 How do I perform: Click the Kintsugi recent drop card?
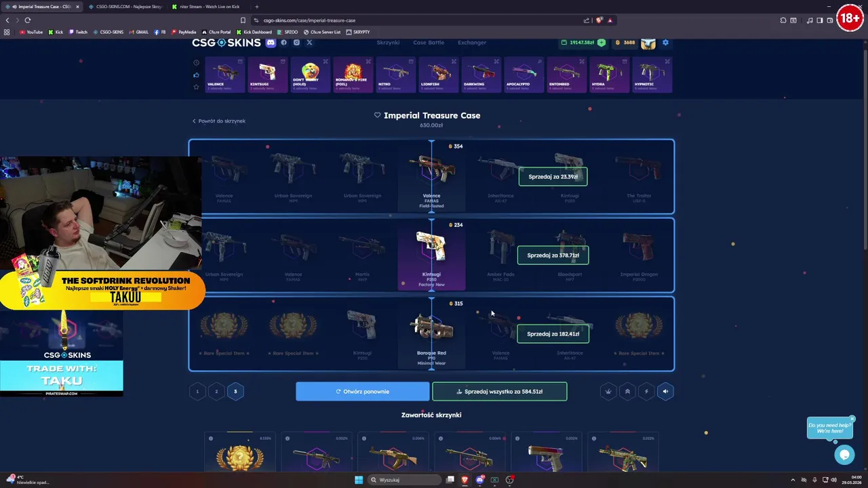click(267, 75)
